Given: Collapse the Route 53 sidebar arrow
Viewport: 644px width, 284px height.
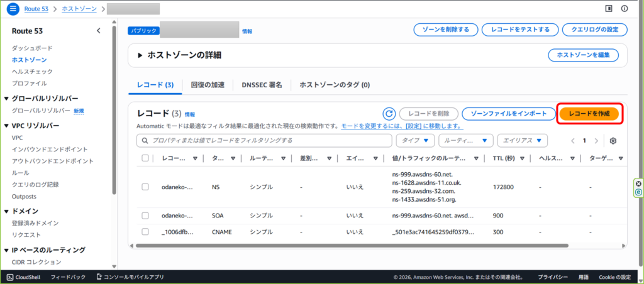Looking at the screenshot, I should [x=98, y=31].
